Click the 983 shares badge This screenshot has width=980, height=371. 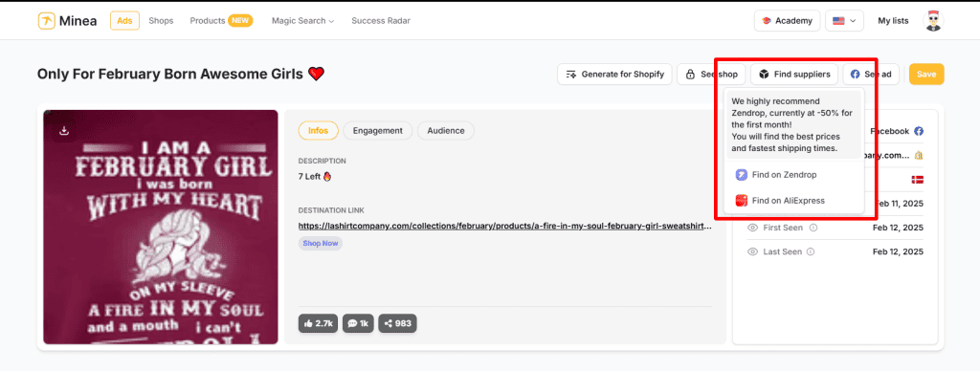pyautogui.click(x=397, y=323)
